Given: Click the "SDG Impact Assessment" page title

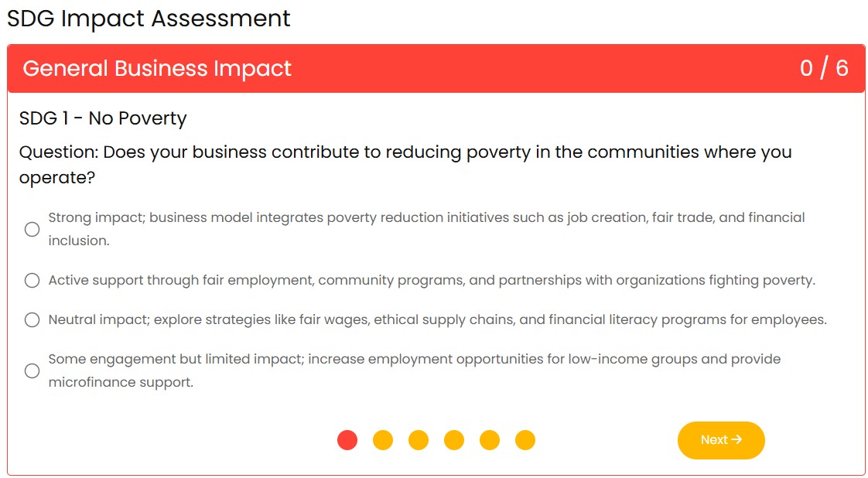Looking at the screenshot, I should tap(149, 19).
